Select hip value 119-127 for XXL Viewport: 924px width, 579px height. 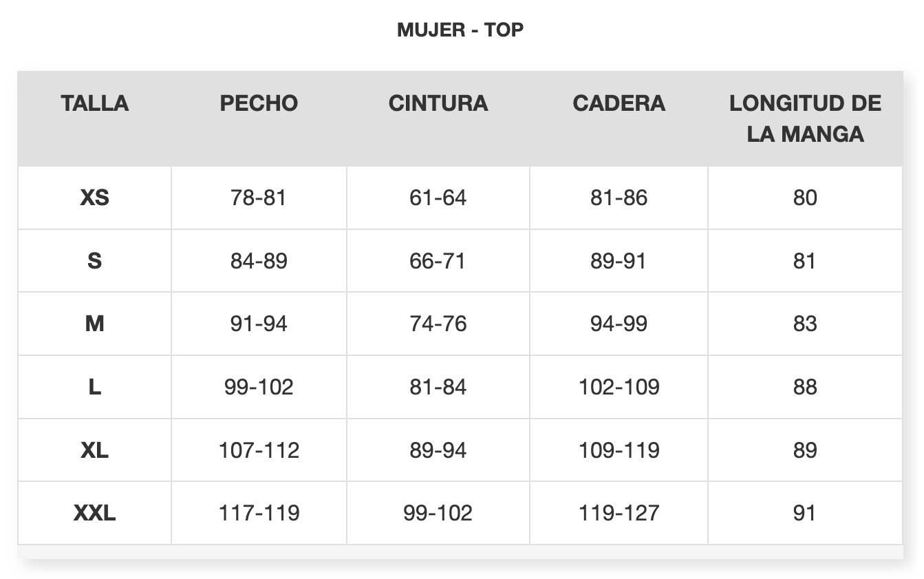coord(619,514)
